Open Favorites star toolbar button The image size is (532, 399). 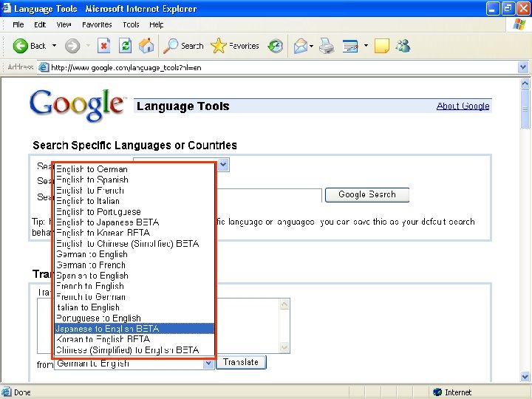click(x=235, y=46)
